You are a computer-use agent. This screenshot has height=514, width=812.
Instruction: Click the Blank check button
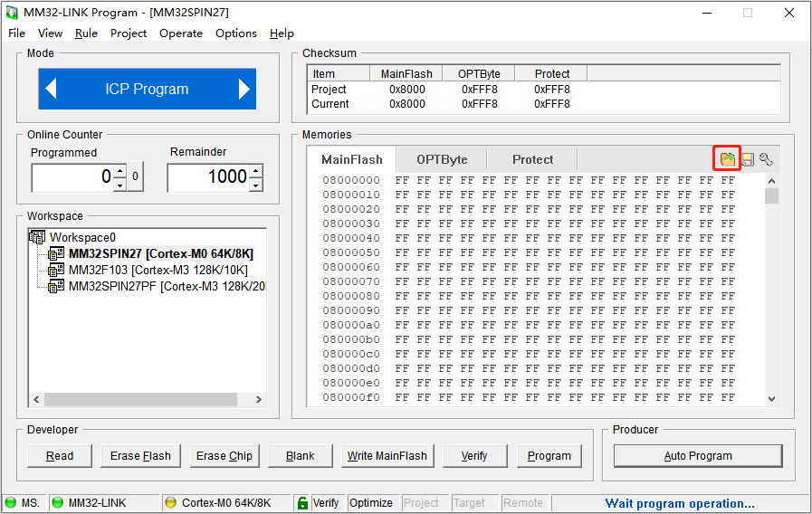tap(300, 456)
